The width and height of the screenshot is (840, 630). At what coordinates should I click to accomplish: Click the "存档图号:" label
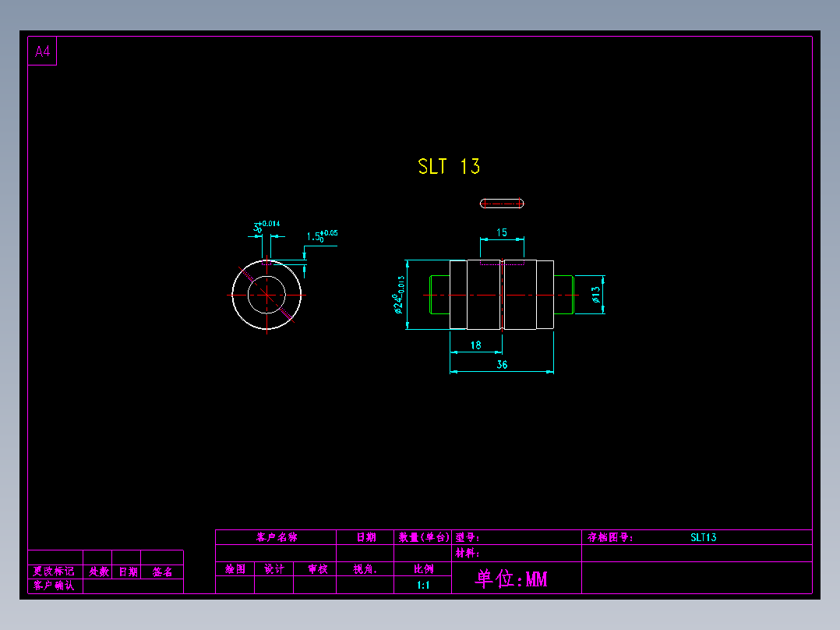click(x=610, y=537)
